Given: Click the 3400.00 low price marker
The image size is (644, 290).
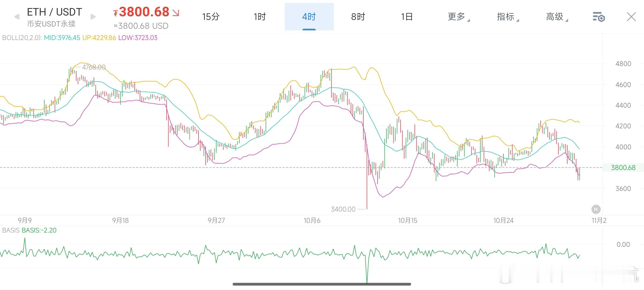Looking at the screenshot, I should (x=343, y=209).
